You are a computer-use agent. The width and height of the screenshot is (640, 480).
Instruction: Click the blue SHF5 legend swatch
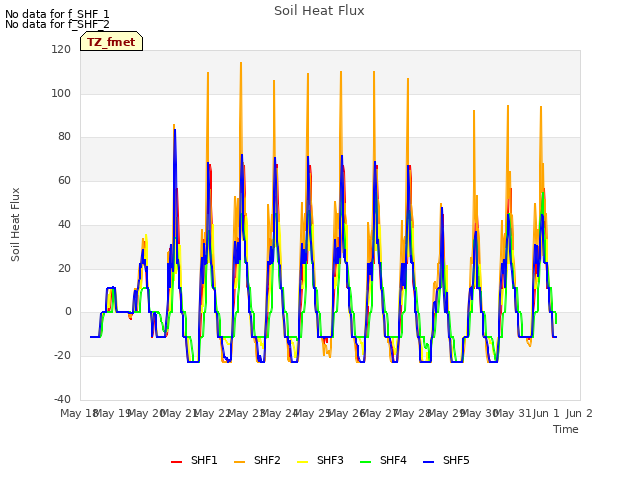tap(429, 462)
